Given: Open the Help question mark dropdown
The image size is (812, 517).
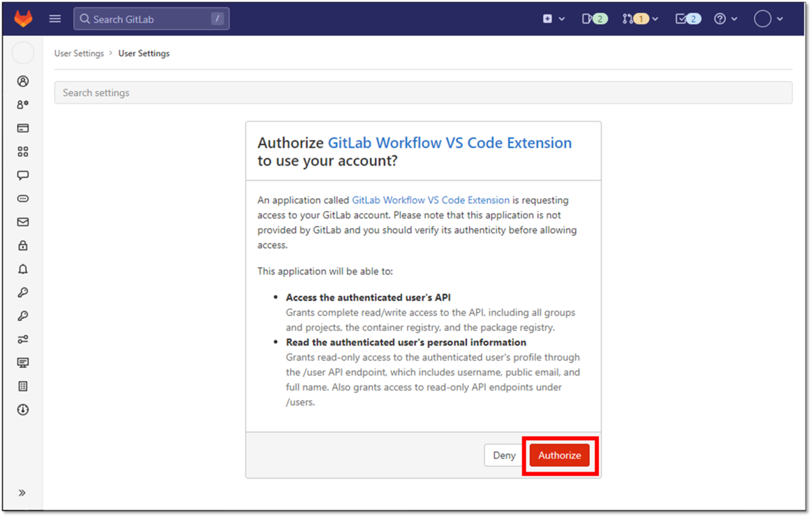Looking at the screenshot, I should click(725, 19).
